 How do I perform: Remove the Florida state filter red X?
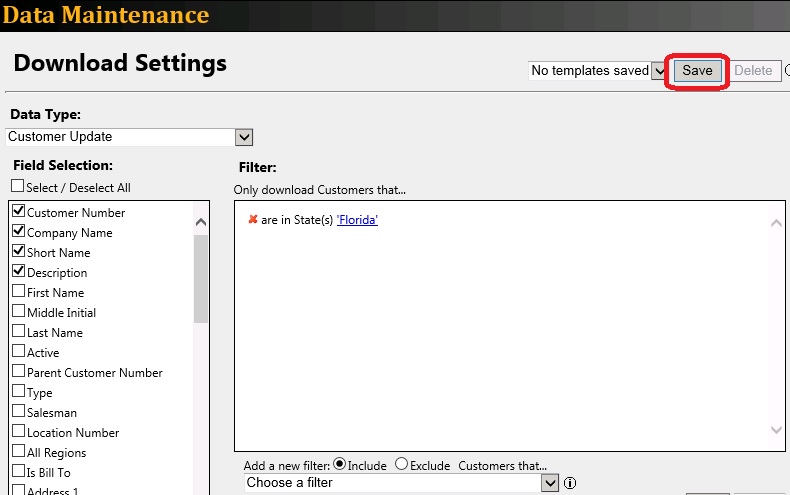click(253, 220)
